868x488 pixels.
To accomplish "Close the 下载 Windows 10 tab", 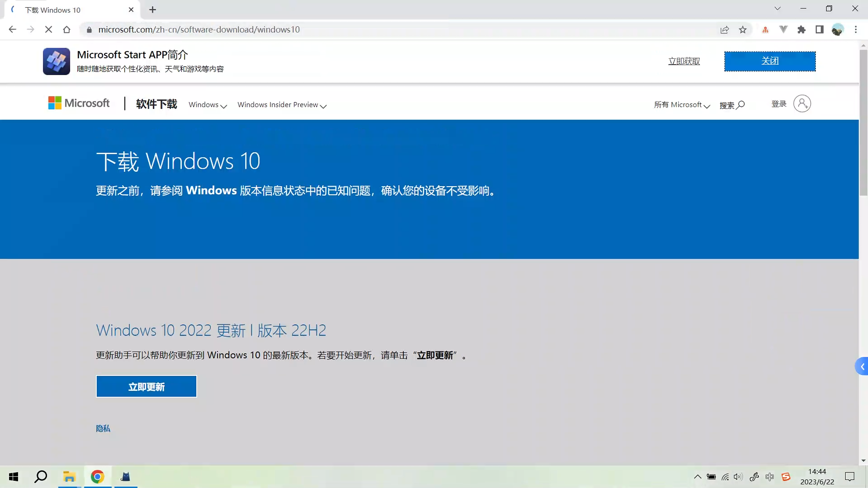I will tap(131, 10).
